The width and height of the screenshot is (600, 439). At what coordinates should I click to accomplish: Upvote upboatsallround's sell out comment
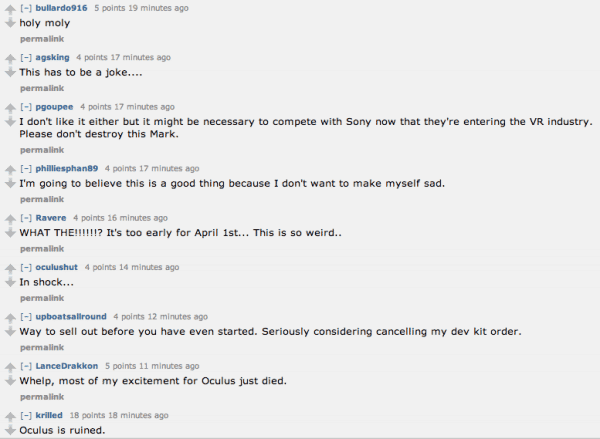9,317
